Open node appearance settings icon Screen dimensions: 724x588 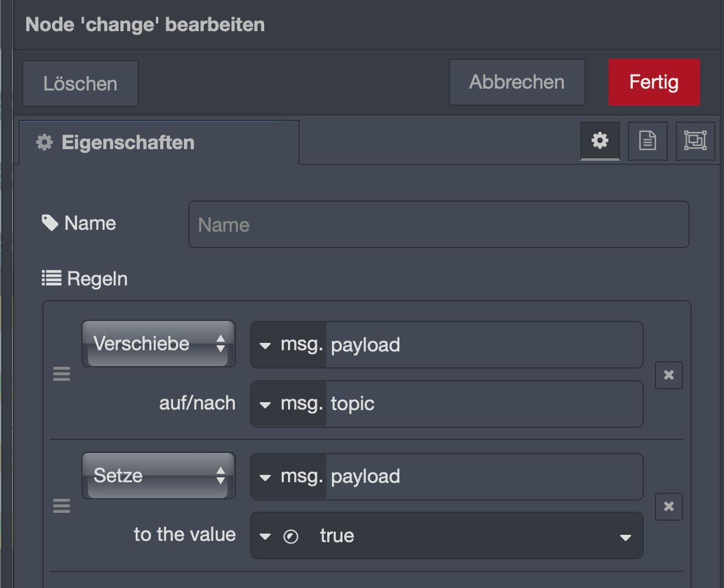pos(695,141)
